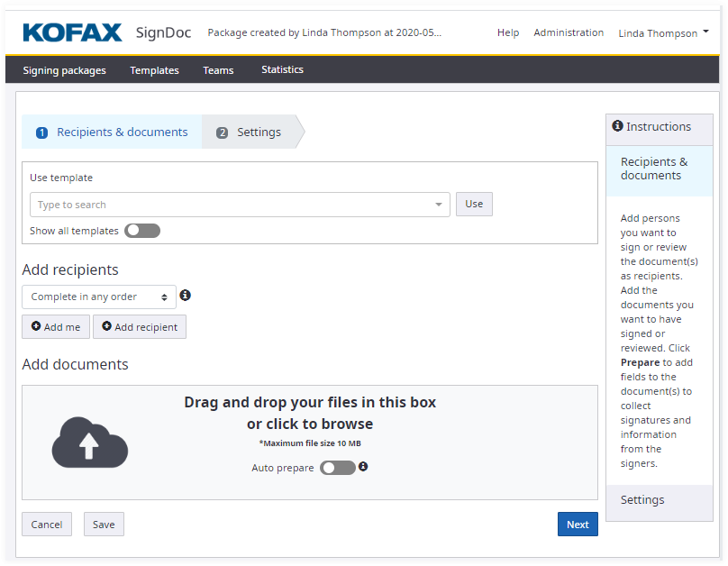This screenshot has height=566, width=728.
Task: Open the Help link
Action: pos(508,33)
